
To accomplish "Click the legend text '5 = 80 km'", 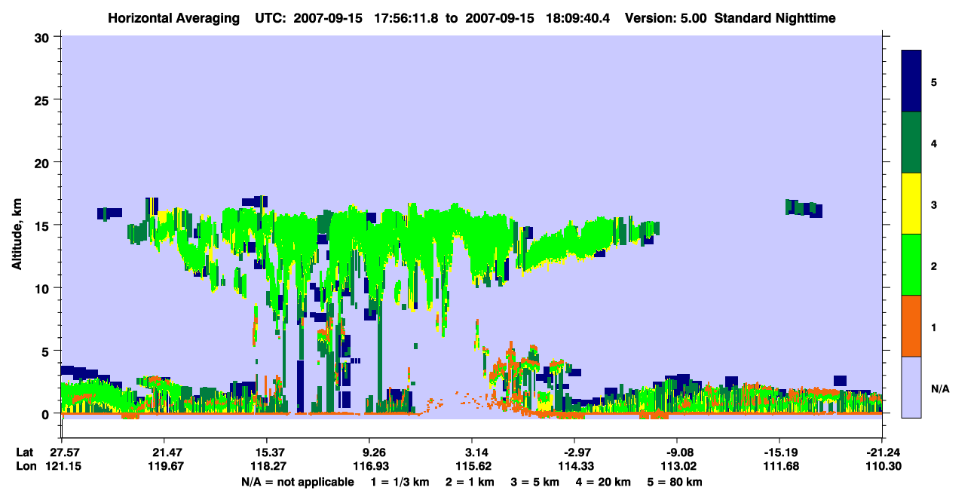I will 675,482.
